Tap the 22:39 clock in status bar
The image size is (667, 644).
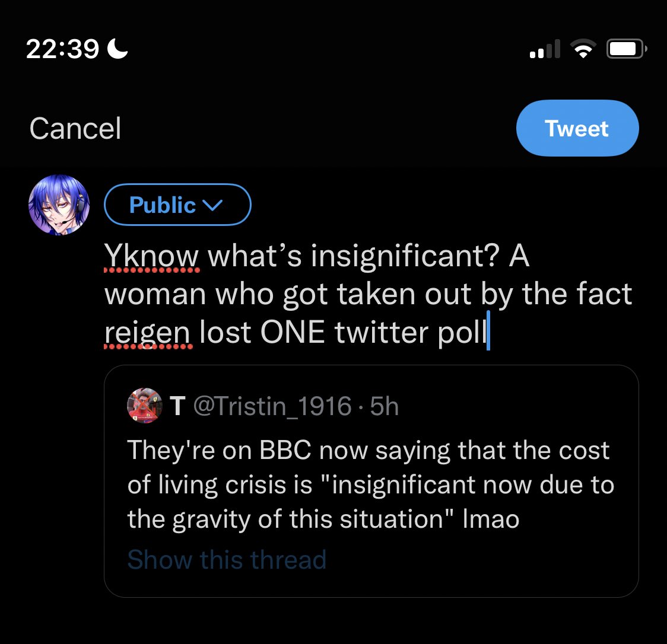(62, 49)
